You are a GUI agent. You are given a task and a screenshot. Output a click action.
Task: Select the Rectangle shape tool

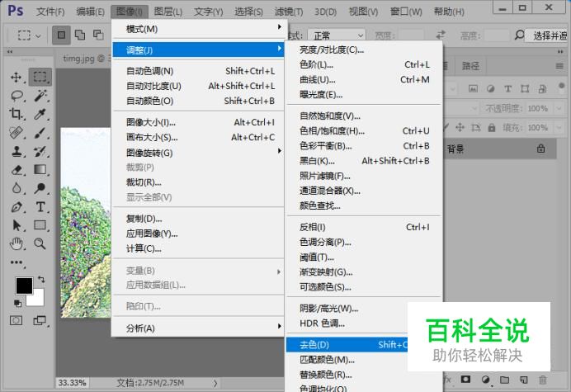point(40,225)
